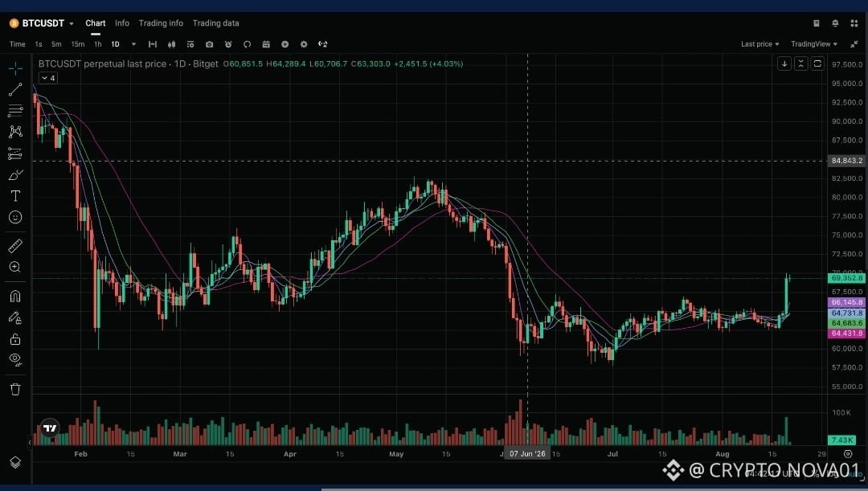Open the object tree layers icon
The width and height of the screenshot is (868, 491).
[x=15, y=462]
